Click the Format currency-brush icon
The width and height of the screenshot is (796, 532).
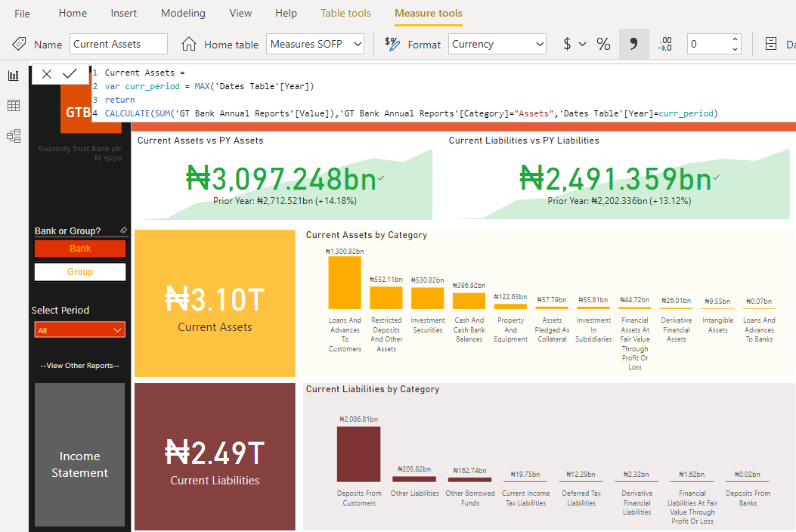392,44
